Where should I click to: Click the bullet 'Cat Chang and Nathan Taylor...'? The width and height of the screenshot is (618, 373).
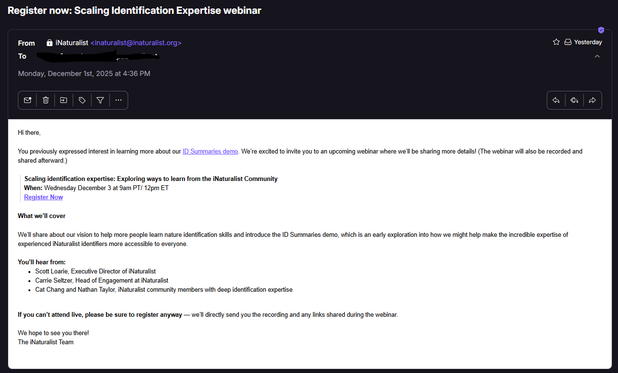pos(164,290)
